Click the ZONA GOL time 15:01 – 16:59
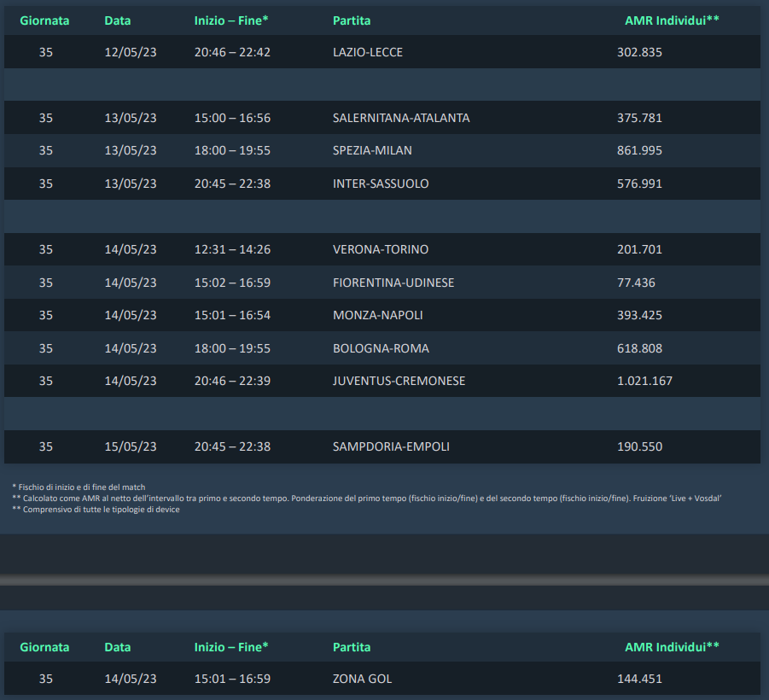The image size is (769, 700). [x=232, y=679]
